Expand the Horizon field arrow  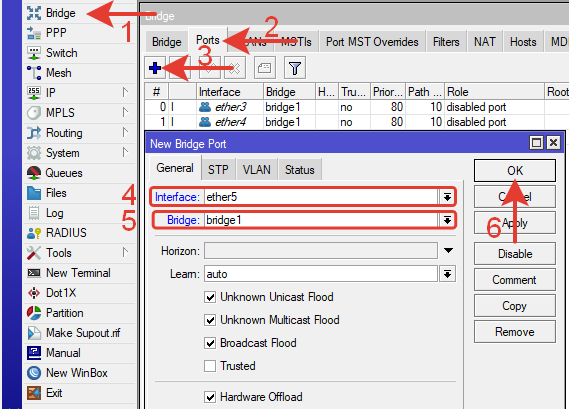pyautogui.click(x=449, y=250)
